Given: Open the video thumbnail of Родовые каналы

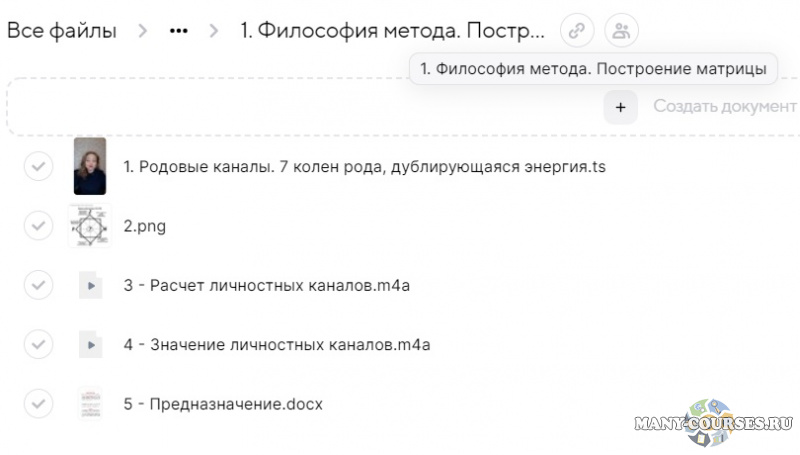Looking at the screenshot, I should (91, 166).
